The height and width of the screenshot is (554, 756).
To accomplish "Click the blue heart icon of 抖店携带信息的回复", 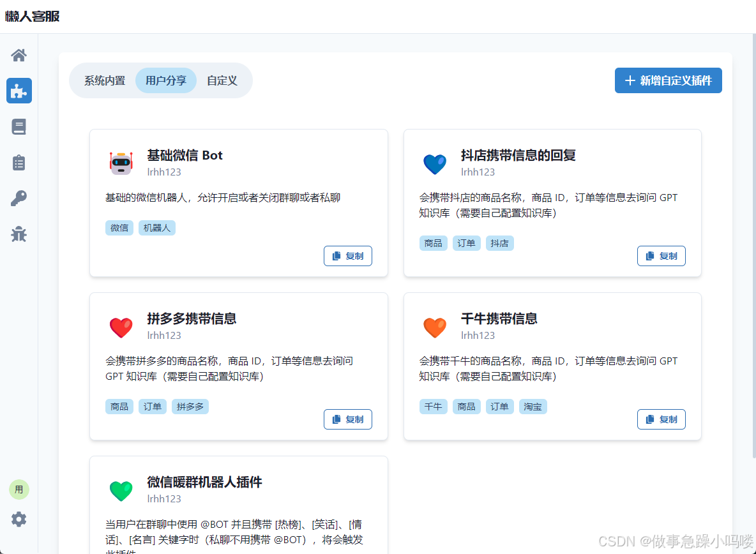I will 435,164.
